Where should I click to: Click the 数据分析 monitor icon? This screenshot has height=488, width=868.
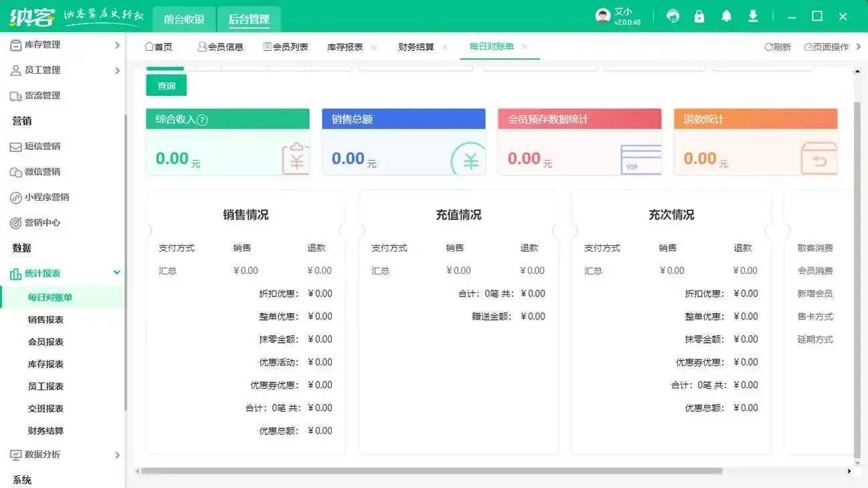15,455
